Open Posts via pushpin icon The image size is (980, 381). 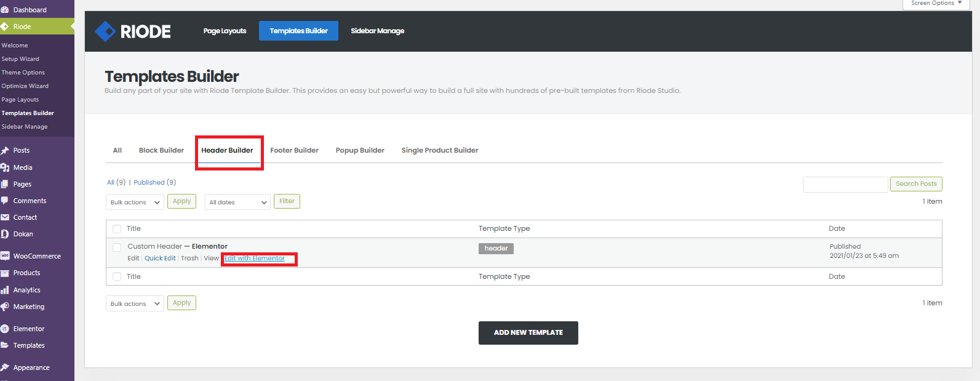click(5, 150)
